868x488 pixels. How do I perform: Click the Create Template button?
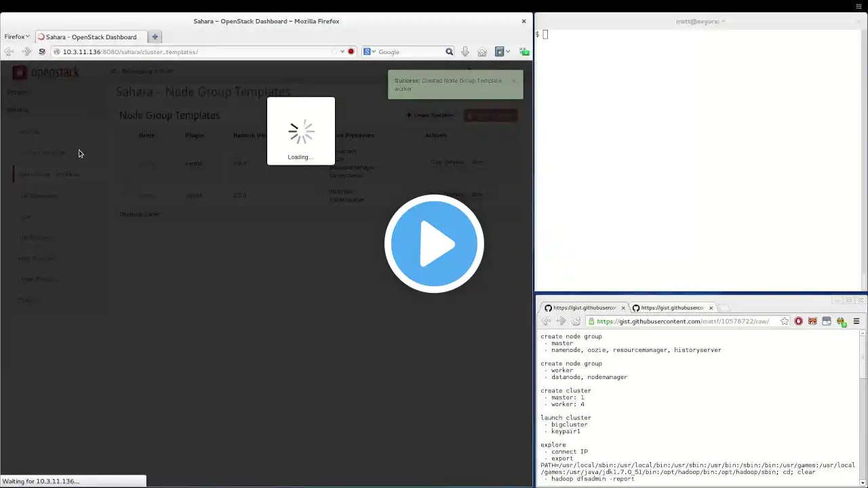tap(430, 115)
